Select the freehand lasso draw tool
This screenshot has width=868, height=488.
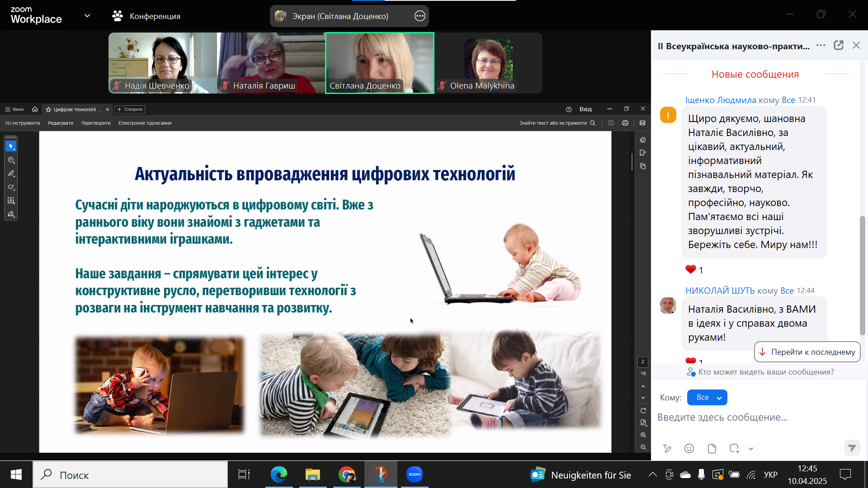(x=11, y=187)
